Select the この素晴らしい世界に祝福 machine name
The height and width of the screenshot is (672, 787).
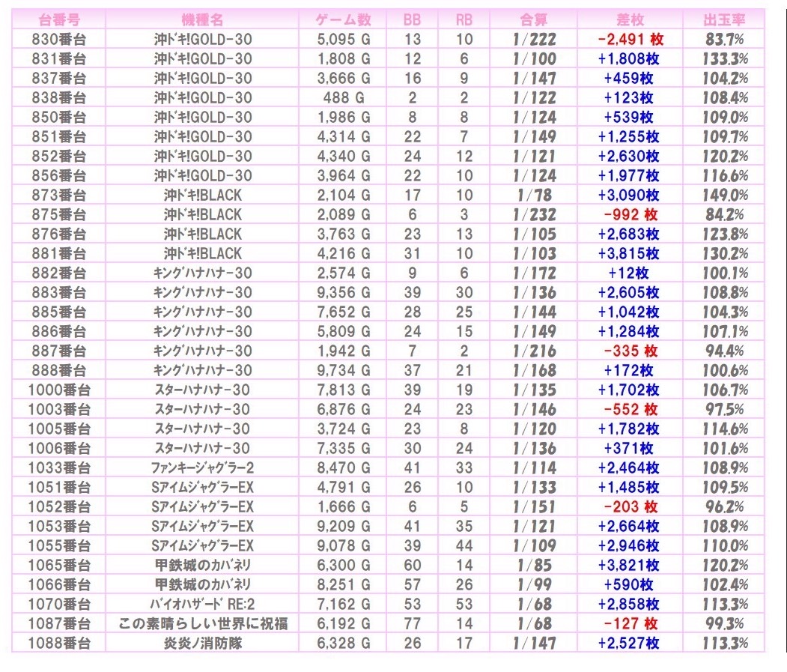pyautogui.click(x=203, y=624)
